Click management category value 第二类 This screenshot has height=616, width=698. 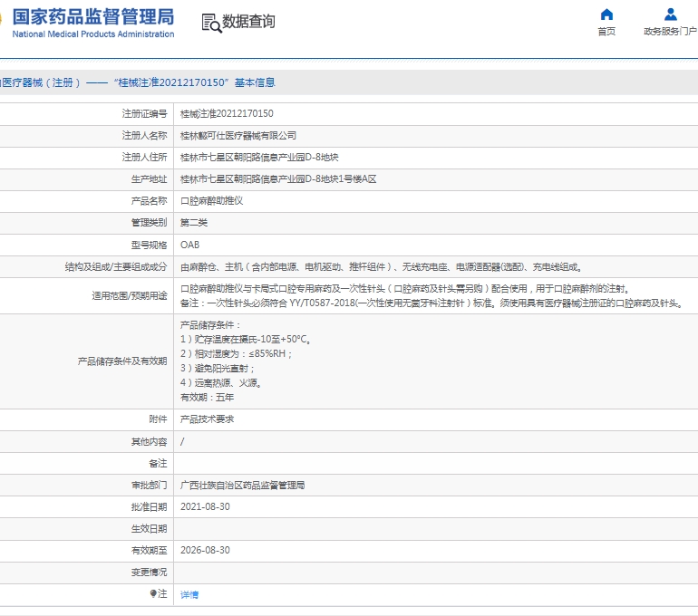tap(194, 223)
